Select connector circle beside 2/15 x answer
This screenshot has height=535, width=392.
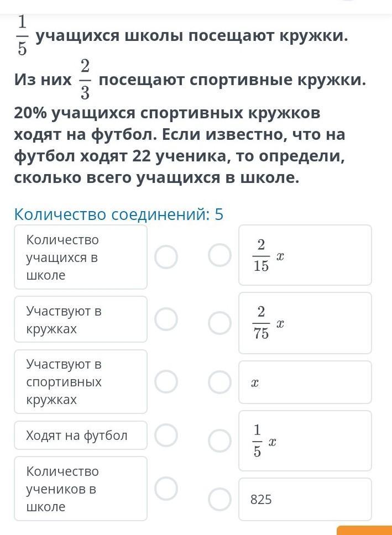(220, 255)
